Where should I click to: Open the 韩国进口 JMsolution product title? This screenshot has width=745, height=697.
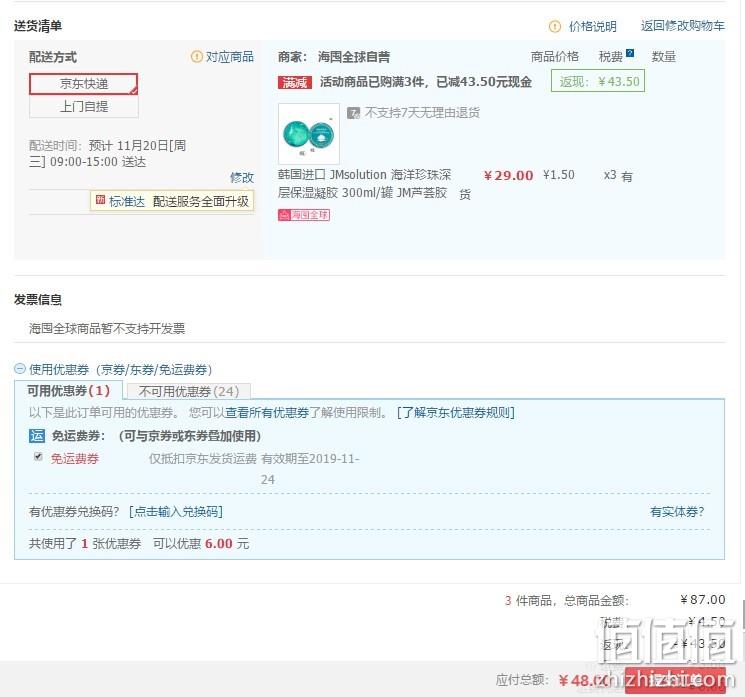pyautogui.click(x=364, y=184)
